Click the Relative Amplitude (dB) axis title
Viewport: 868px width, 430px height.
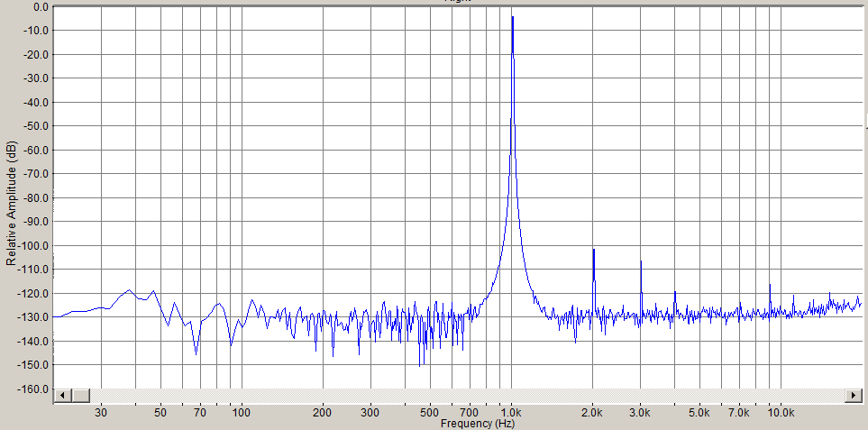(11, 204)
